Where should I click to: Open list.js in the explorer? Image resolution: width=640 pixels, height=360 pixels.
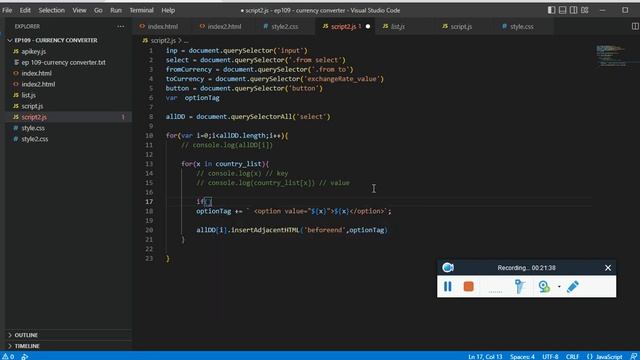tap(28, 95)
